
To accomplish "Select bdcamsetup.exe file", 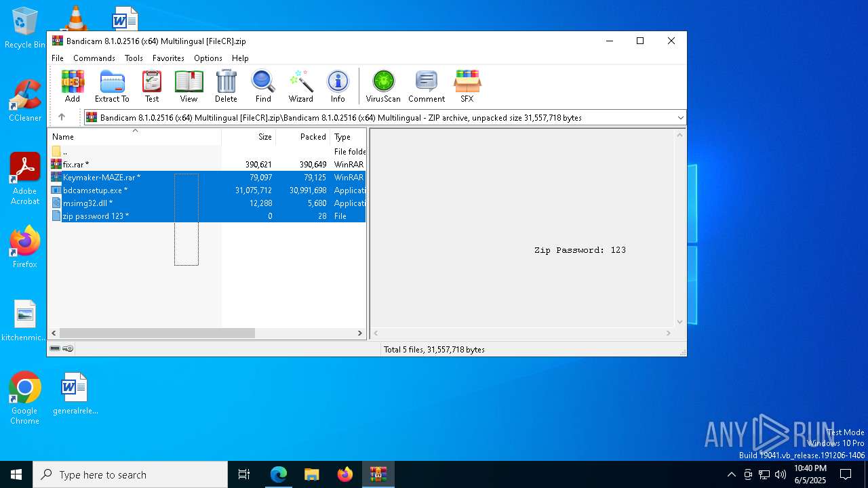I will pos(207,190).
